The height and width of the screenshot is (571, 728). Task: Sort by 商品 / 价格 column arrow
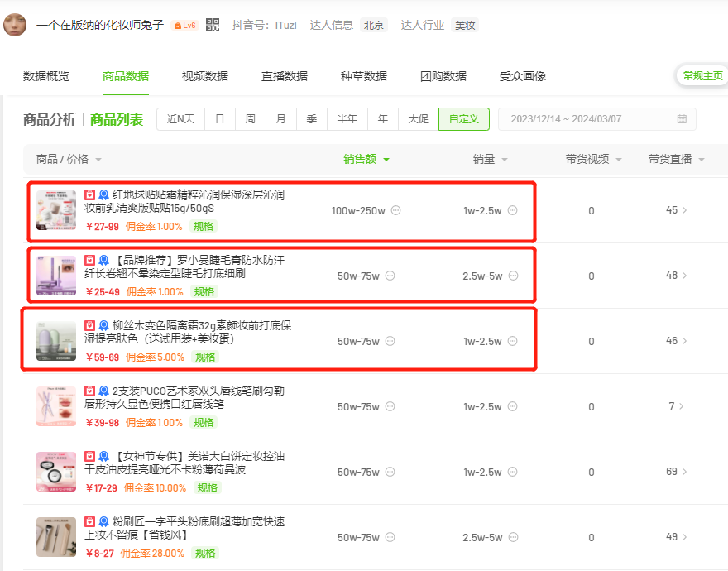click(x=98, y=160)
